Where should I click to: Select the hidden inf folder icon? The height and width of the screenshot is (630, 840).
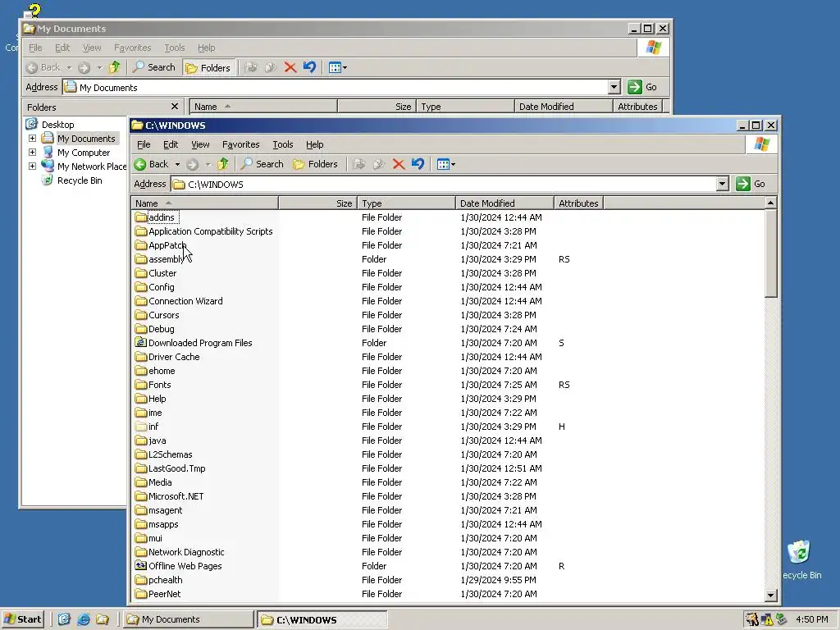click(x=141, y=427)
